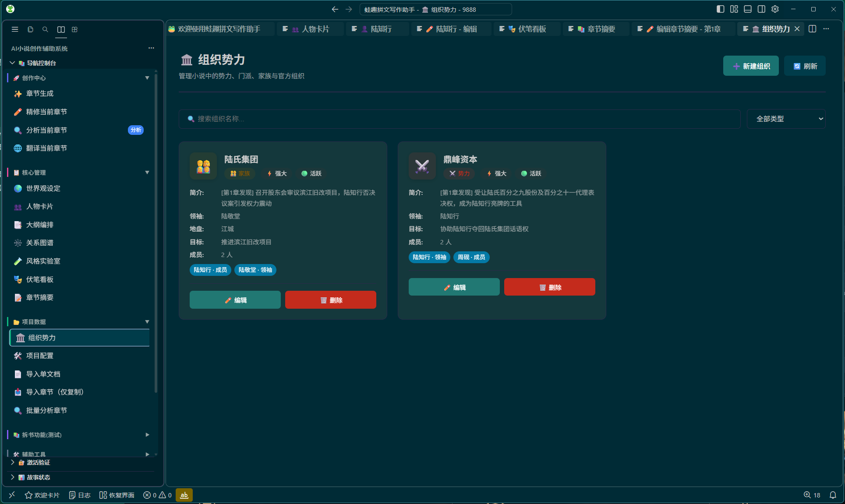Screen dimensions: 845x504
Task: Click the 陆氏集团 family avatar icon
Action: [203, 166]
